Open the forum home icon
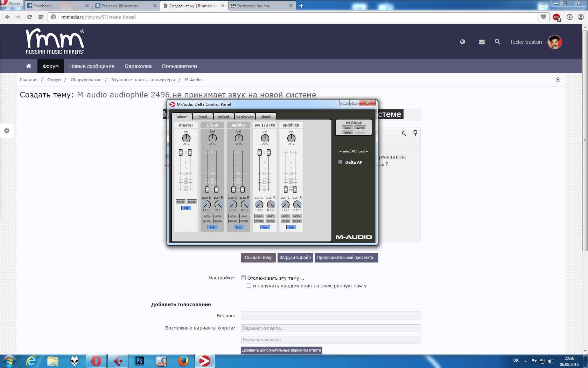 [x=29, y=66]
